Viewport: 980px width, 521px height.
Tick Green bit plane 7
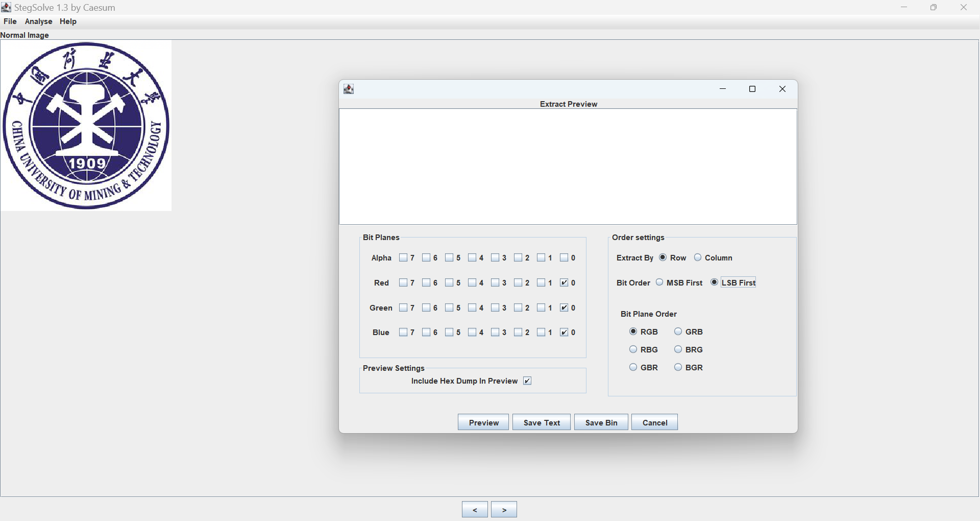click(403, 307)
